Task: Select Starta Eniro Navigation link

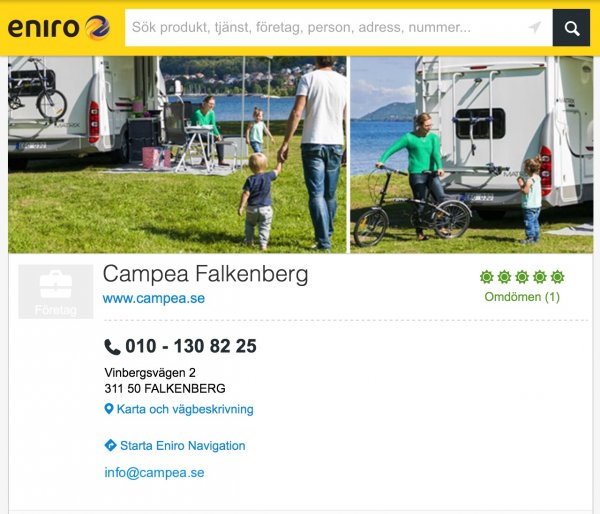Action: pyautogui.click(x=183, y=445)
